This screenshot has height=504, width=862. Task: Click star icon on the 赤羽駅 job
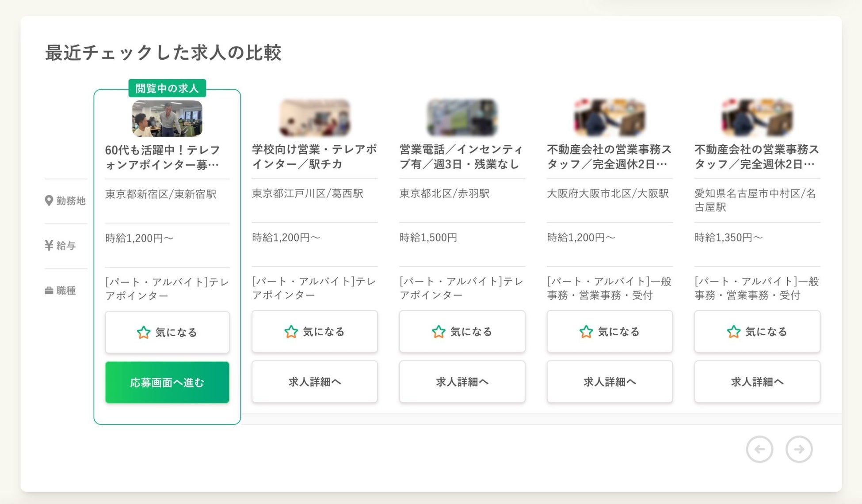point(439,331)
